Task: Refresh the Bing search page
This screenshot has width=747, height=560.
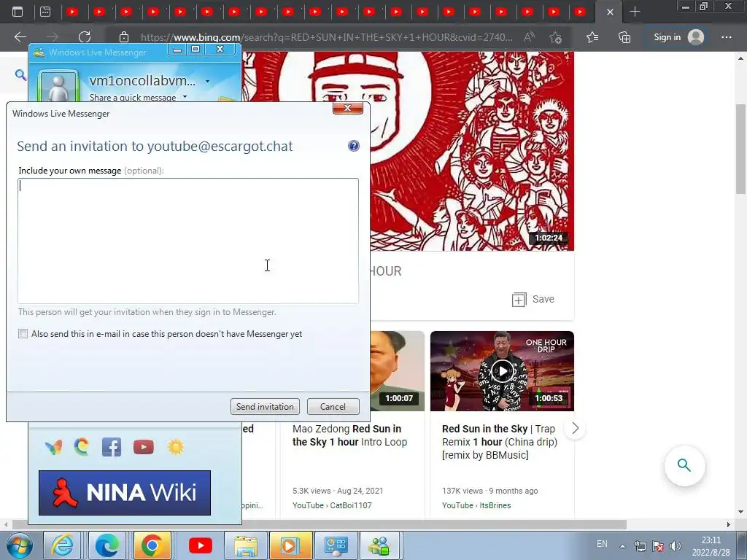Action: pos(85,37)
